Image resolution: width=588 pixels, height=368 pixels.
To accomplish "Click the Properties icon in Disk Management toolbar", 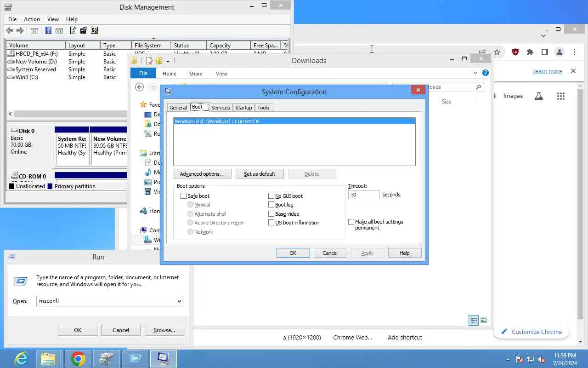I will (84, 31).
